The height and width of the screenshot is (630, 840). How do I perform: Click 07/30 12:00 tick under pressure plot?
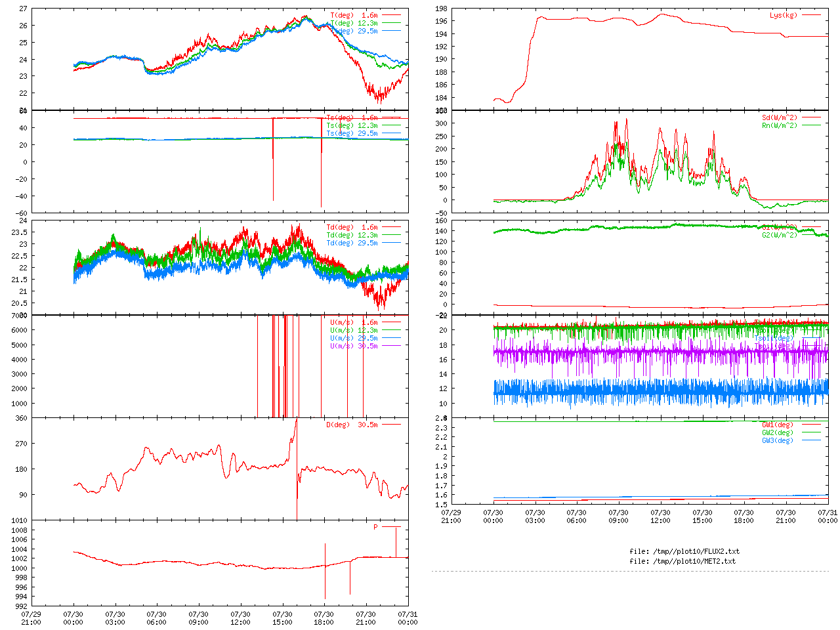pos(240,618)
